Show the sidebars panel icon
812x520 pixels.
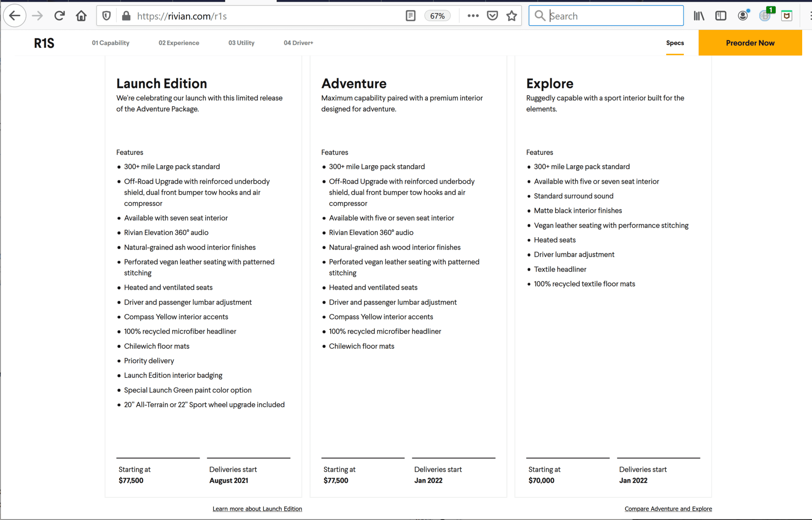tap(721, 16)
